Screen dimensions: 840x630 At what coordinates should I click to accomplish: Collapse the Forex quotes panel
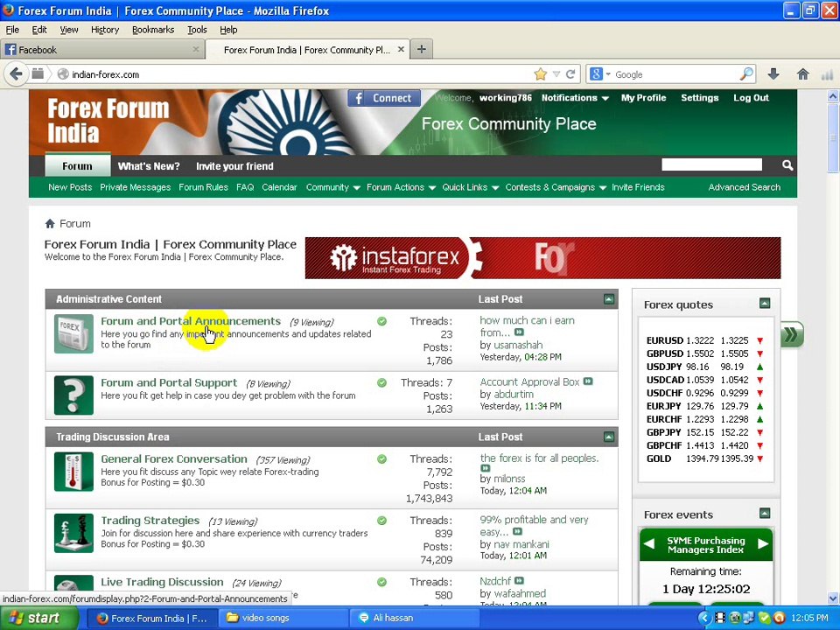click(x=765, y=304)
